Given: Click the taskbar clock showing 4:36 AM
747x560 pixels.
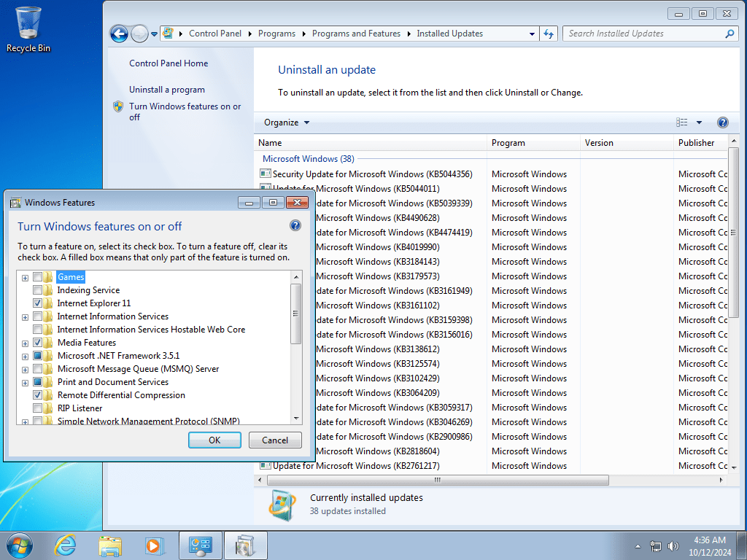Looking at the screenshot, I should click(x=709, y=545).
